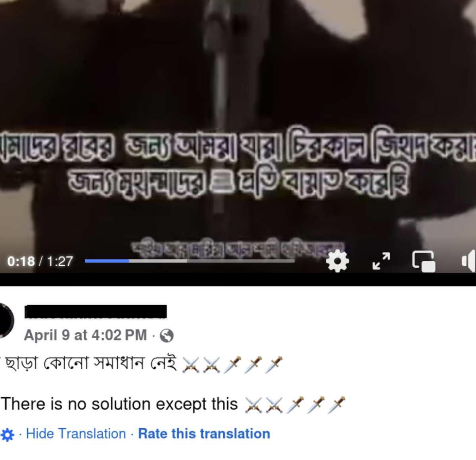Click the public globe audience icon
Viewport: 476px width, 460px height.
pyautogui.click(x=167, y=336)
